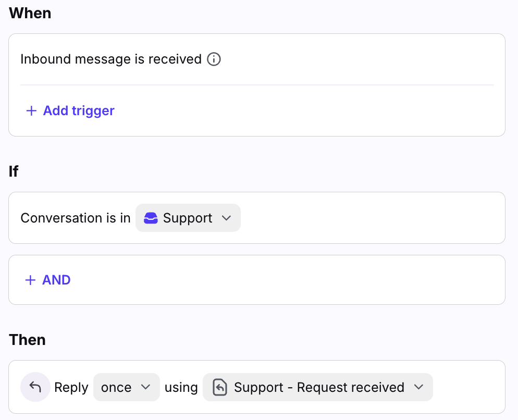Click the plus icon before AND
Viewport: 518px width, 420px height.
tap(31, 280)
